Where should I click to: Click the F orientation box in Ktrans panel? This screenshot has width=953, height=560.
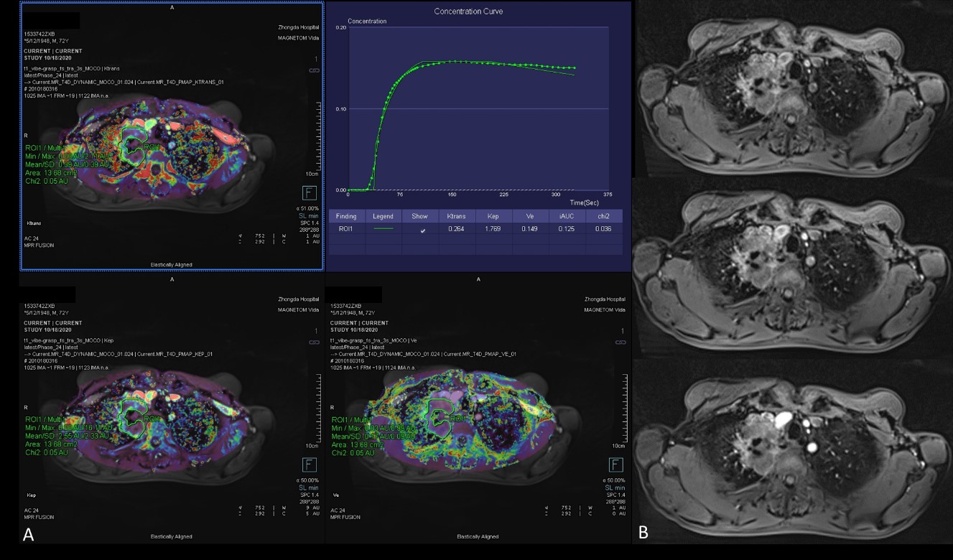click(x=309, y=192)
